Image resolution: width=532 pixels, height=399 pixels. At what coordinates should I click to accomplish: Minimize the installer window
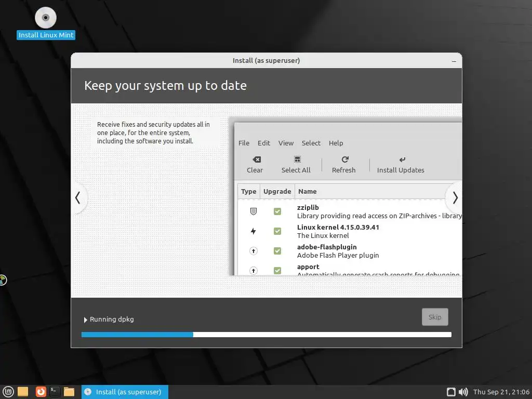(454, 61)
